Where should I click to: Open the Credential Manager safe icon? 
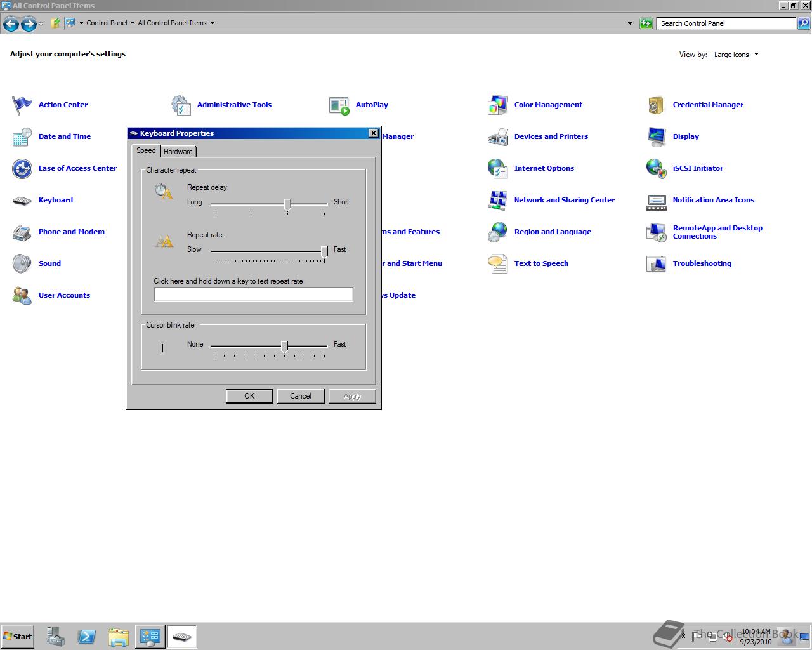tap(657, 105)
